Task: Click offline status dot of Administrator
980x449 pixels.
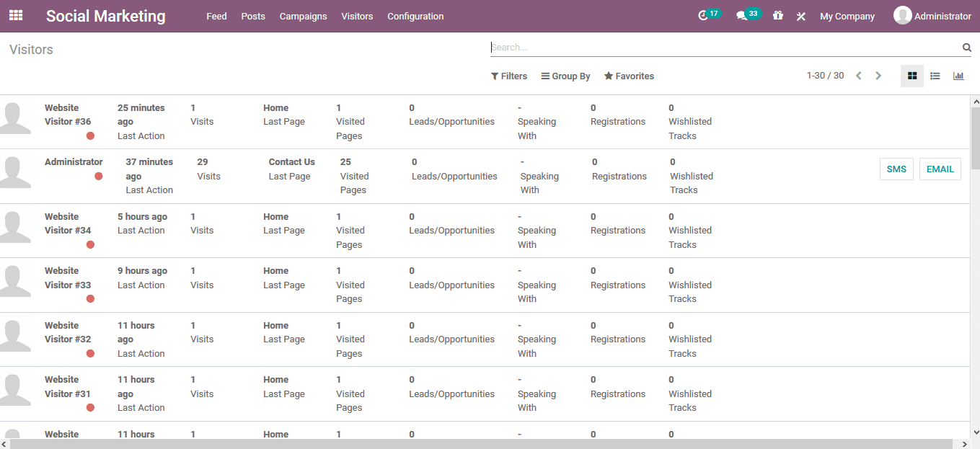Action: pyautogui.click(x=98, y=176)
